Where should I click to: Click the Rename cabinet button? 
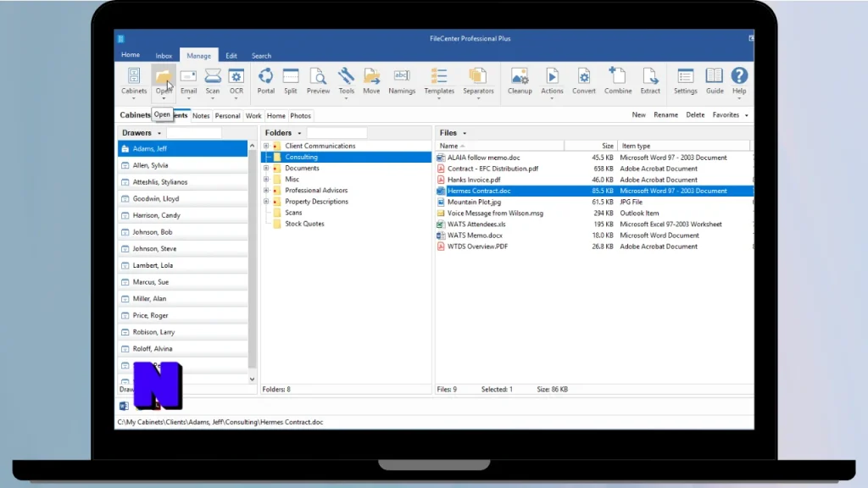(666, 115)
